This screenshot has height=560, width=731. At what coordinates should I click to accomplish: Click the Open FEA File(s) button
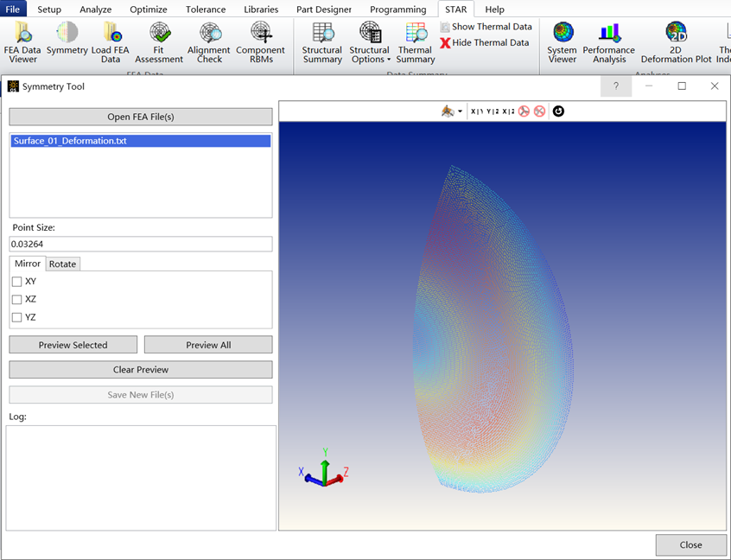141,117
